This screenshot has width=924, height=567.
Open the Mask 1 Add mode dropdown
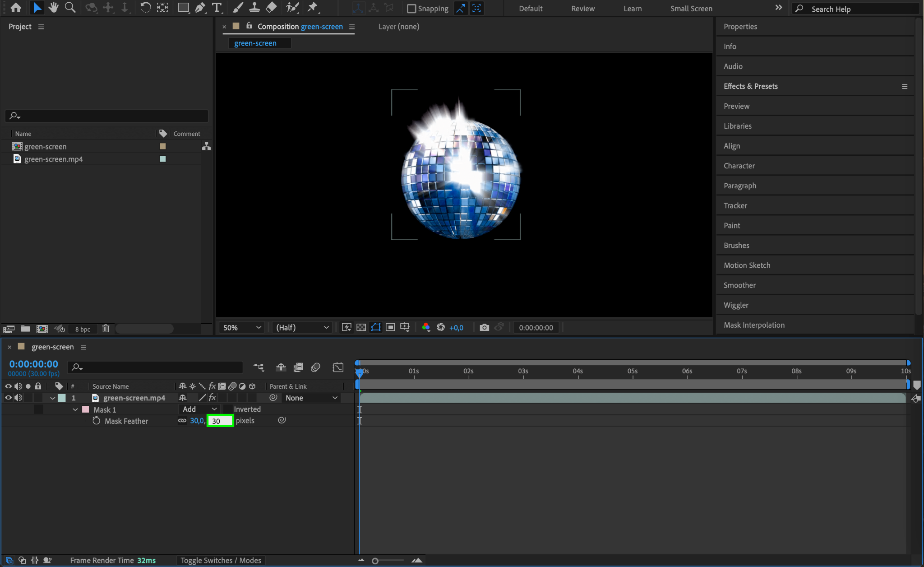(199, 409)
